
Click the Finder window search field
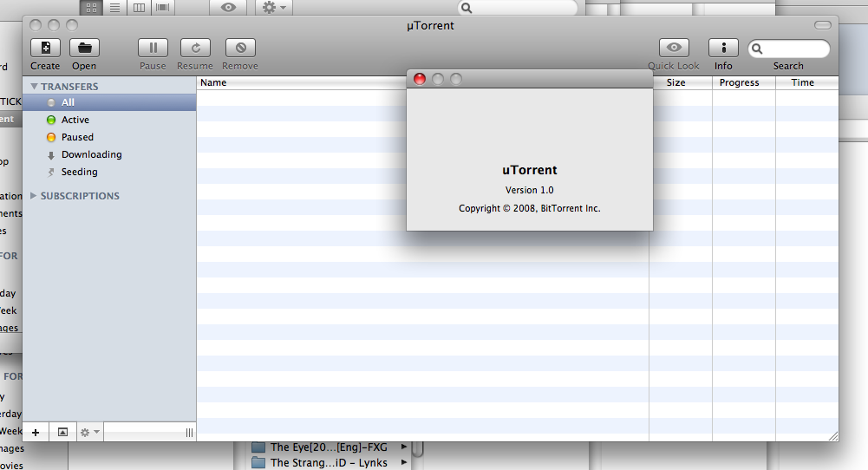point(518,8)
